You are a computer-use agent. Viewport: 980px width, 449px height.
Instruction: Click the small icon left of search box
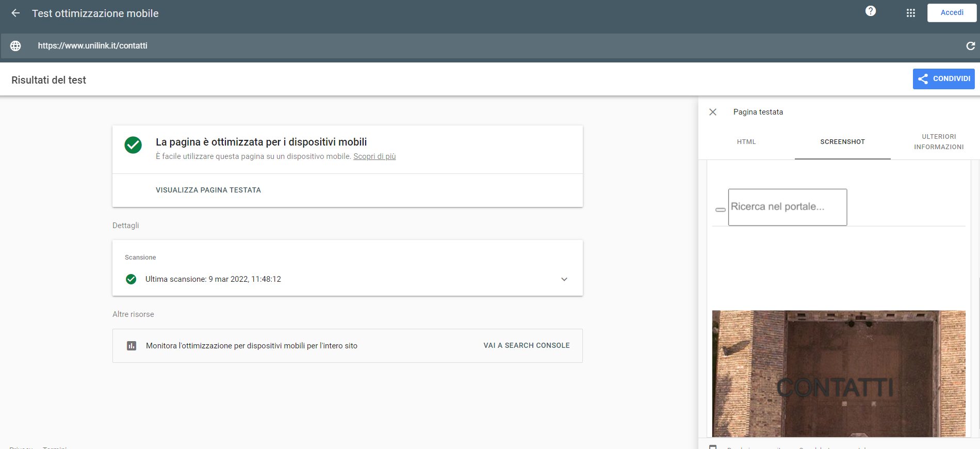pos(721,210)
